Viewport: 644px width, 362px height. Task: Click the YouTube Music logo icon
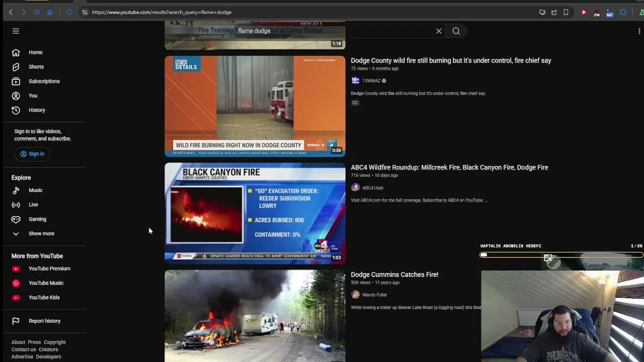tap(16, 283)
